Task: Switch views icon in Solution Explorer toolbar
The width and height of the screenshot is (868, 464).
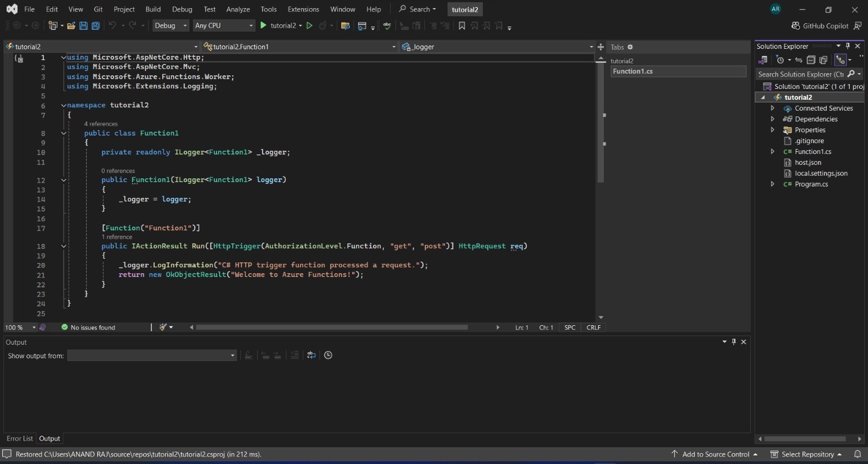Action: (x=763, y=60)
